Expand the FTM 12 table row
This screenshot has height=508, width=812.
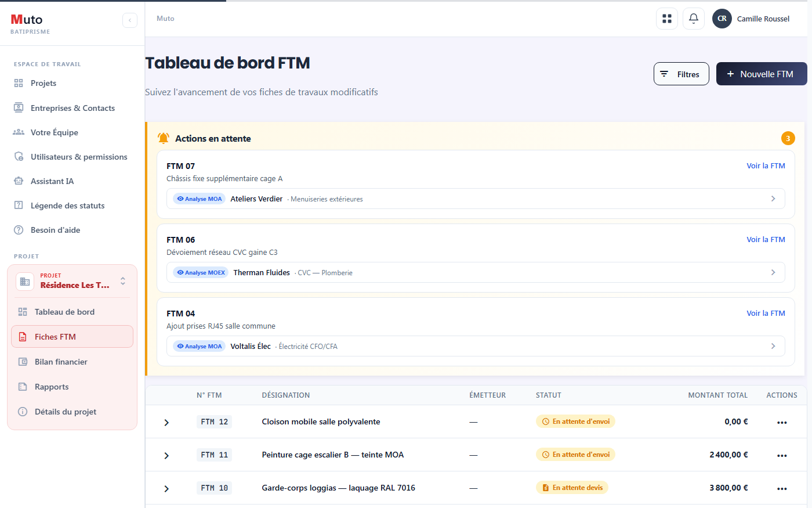pyautogui.click(x=166, y=422)
